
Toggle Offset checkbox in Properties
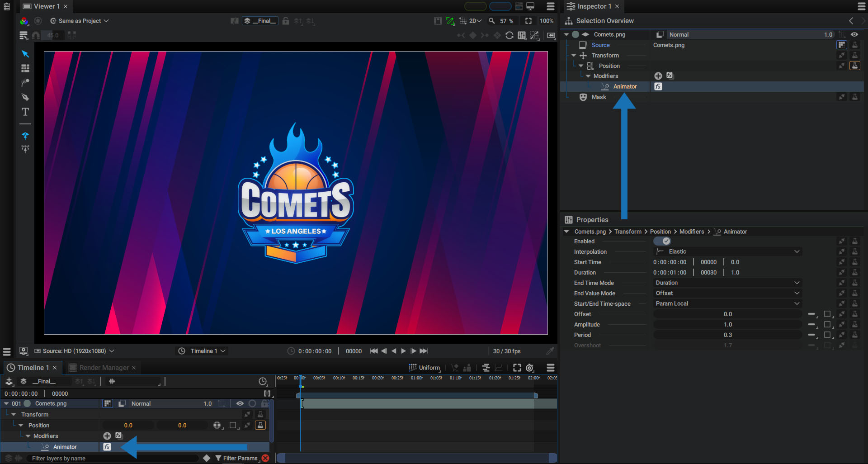click(827, 314)
